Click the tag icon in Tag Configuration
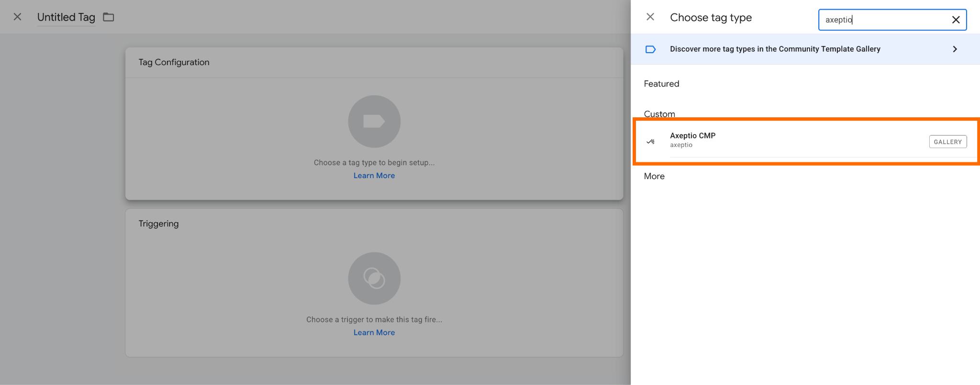The image size is (980, 385). [374, 121]
